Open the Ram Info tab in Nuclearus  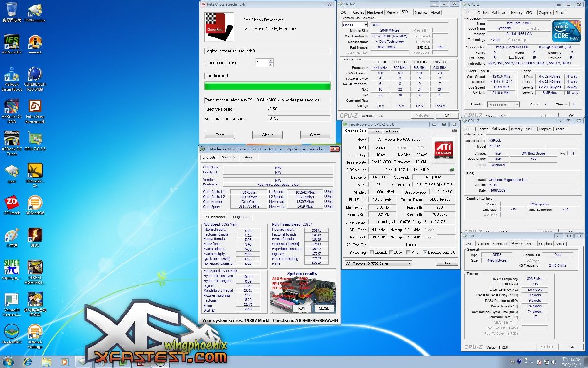(x=228, y=158)
